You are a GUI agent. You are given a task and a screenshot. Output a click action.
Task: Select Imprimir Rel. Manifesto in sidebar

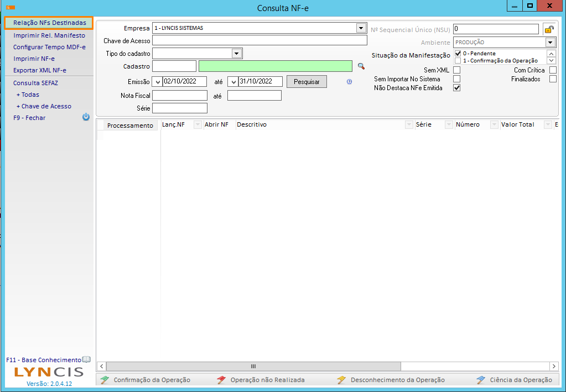point(49,35)
